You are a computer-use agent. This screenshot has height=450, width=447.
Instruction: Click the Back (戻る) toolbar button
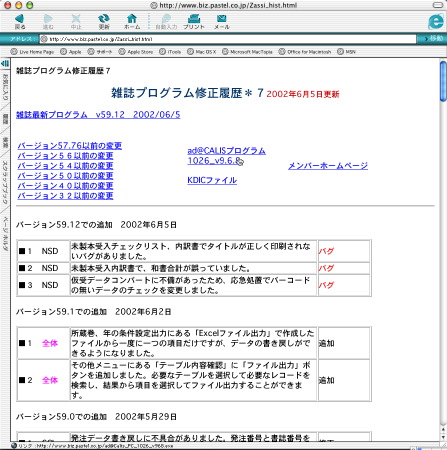pos(20,22)
